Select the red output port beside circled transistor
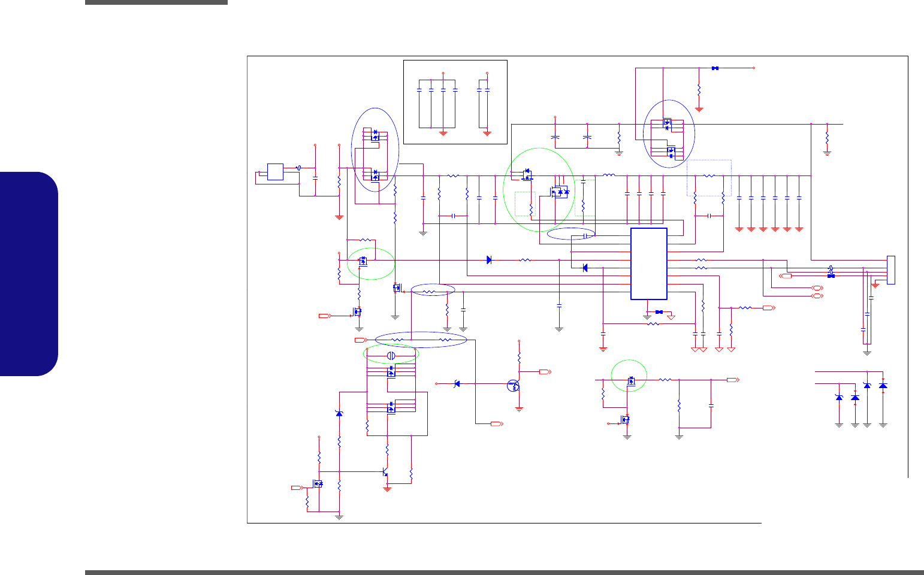 click(545, 372)
